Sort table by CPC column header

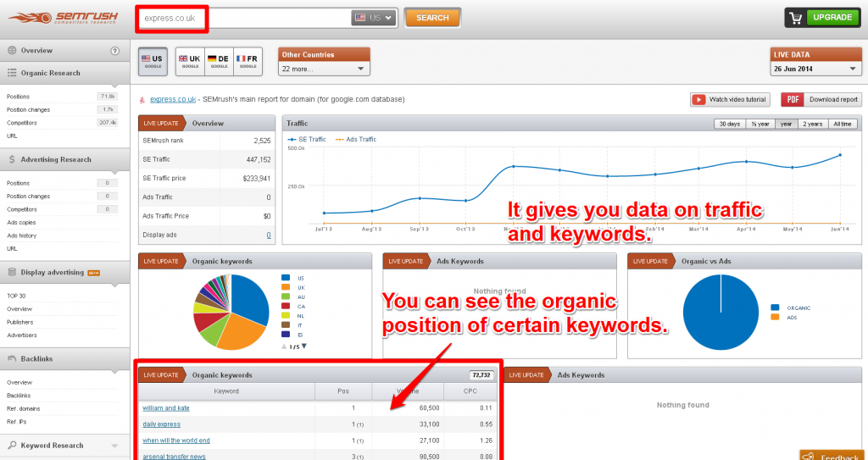coord(470,391)
